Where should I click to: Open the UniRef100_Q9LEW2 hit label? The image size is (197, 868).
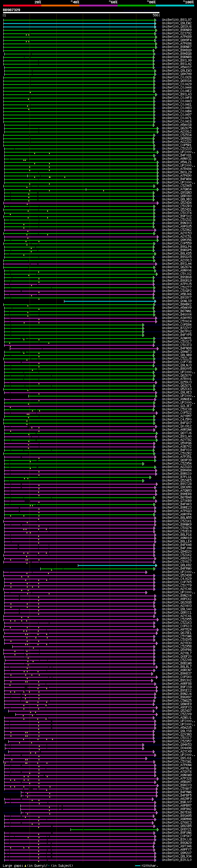coord(177,23)
